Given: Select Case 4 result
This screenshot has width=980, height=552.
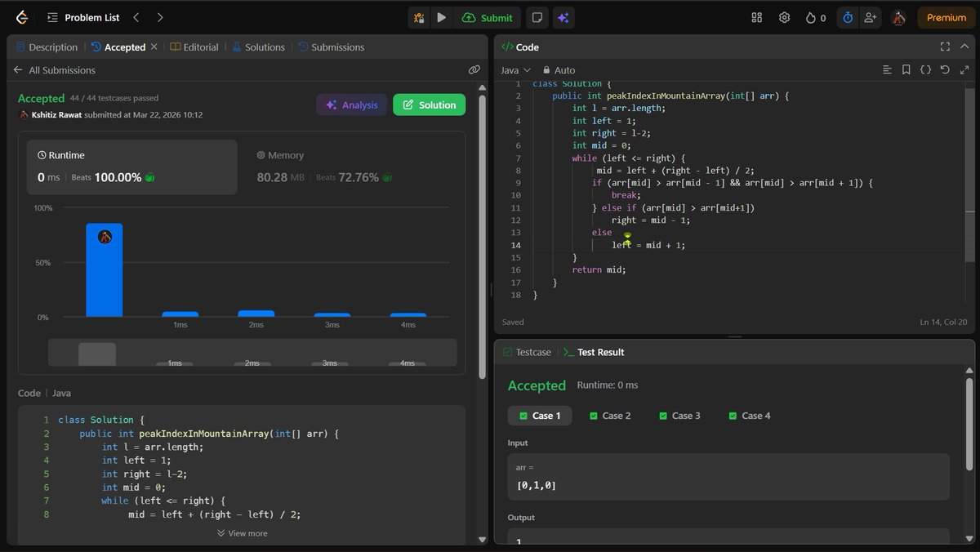Looking at the screenshot, I should pos(749,416).
